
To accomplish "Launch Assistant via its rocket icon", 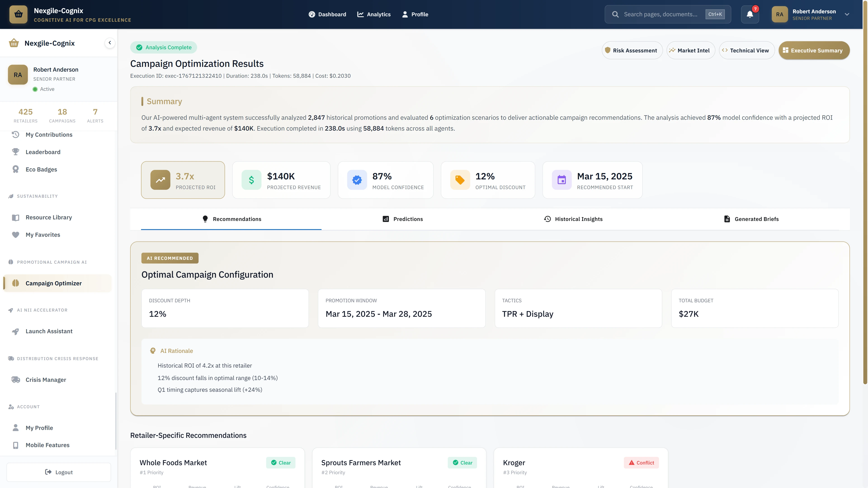I will (16, 331).
